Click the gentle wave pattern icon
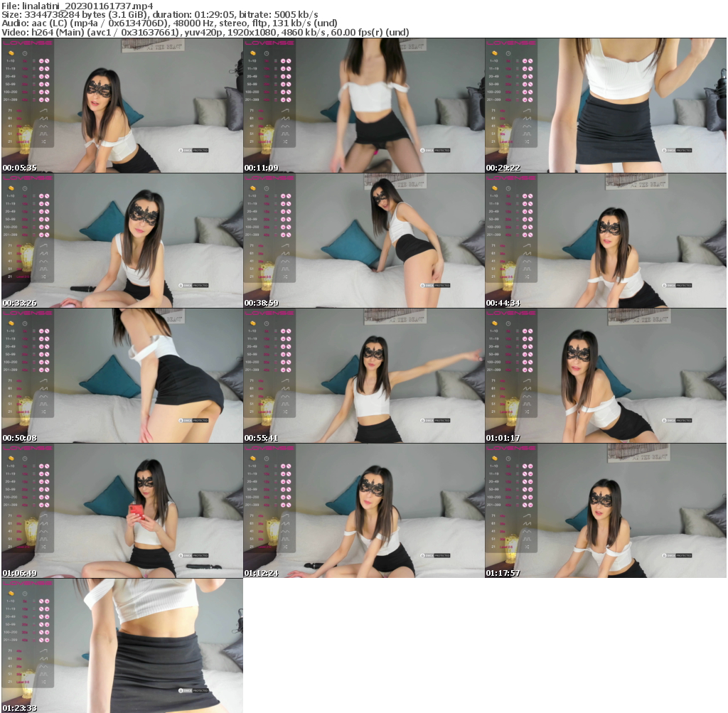 coord(43,127)
